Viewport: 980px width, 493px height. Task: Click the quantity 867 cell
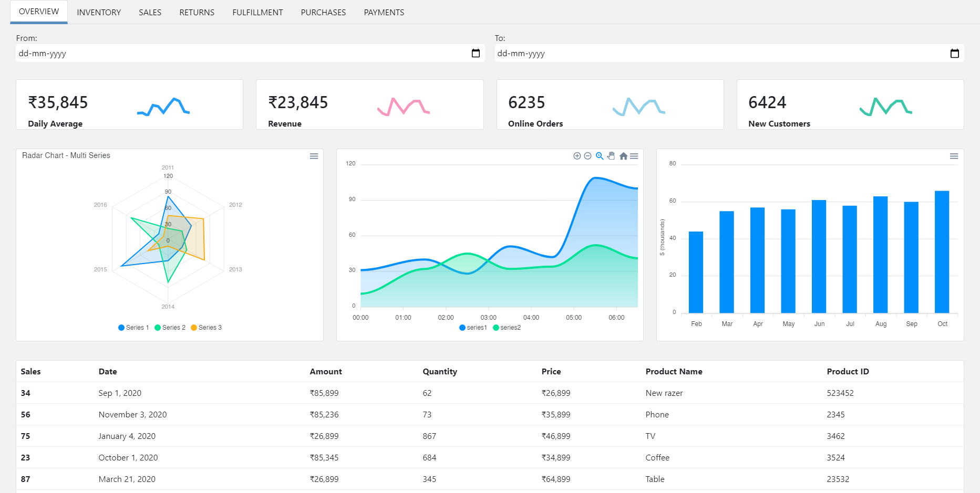point(429,436)
